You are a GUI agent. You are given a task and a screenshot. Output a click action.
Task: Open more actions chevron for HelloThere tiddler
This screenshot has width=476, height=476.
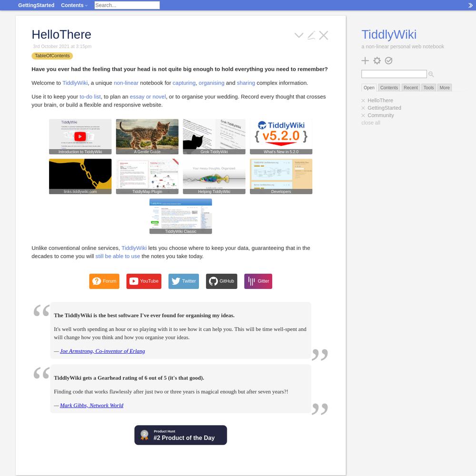pyautogui.click(x=299, y=35)
